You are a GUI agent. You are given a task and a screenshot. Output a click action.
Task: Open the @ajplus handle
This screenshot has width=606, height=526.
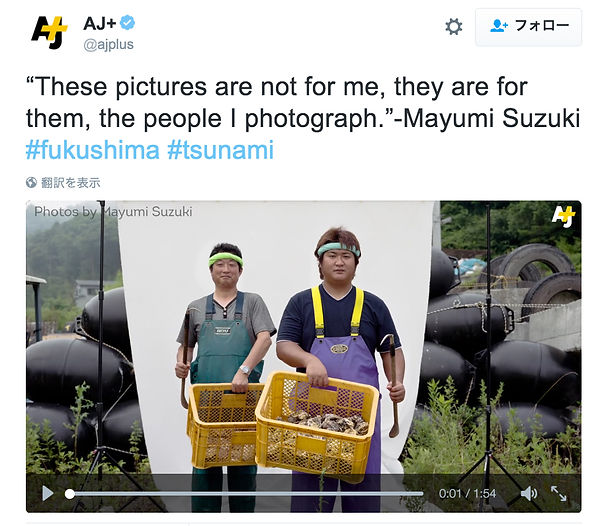(x=109, y=45)
